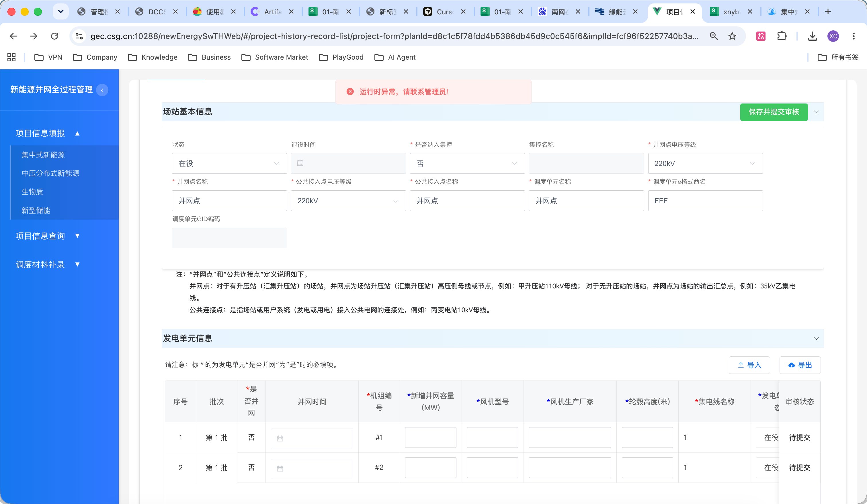Open site information icon in address bar
The height and width of the screenshot is (504, 867).
79,36
